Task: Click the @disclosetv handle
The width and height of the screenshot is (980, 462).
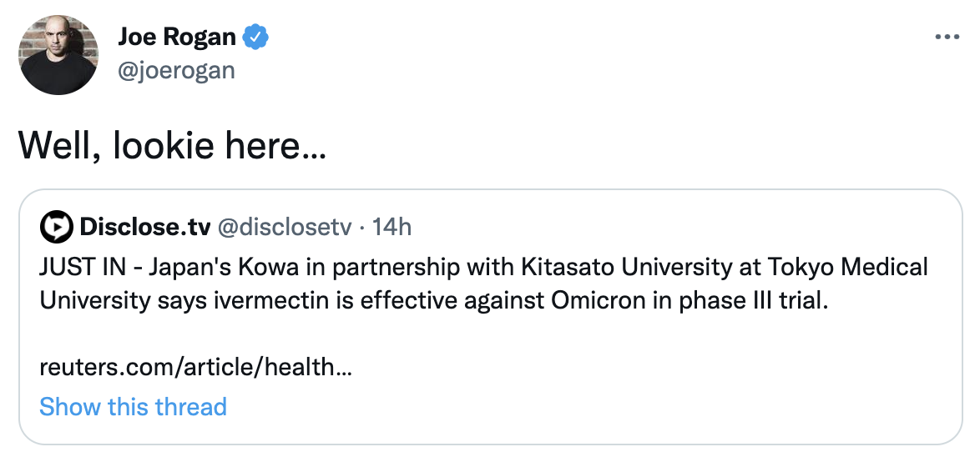Action: pos(285,226)
